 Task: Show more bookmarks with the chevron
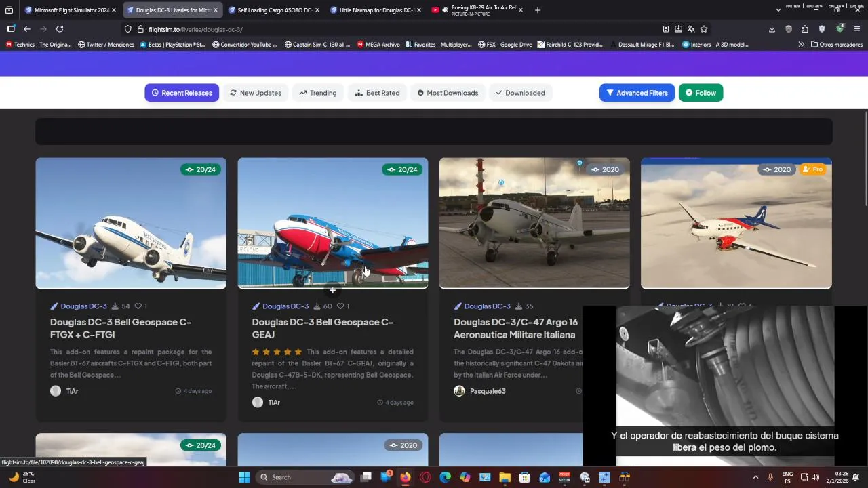click(x=801, y=45)
